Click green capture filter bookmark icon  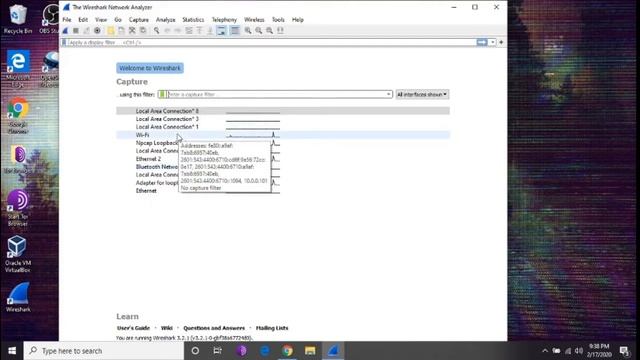click(162, 94)
